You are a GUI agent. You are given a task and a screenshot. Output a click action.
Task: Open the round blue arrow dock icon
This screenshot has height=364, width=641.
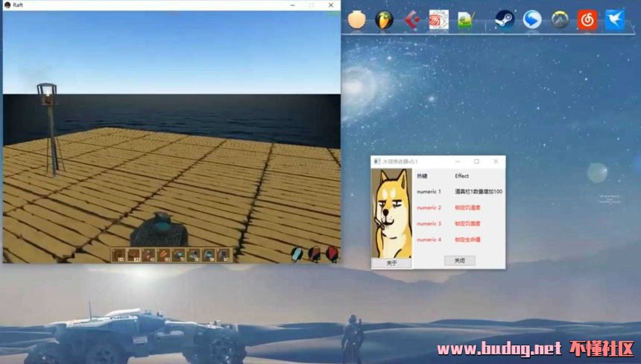click(532, 19)
